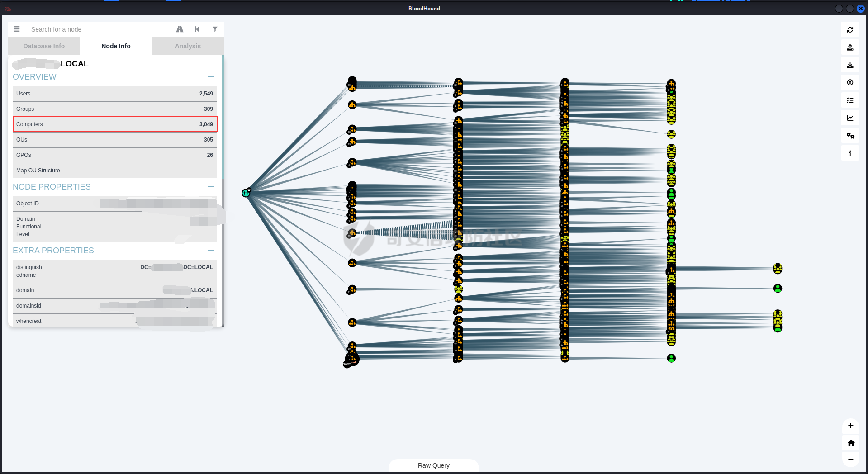Click the export graph icon

tap(850, 47)
